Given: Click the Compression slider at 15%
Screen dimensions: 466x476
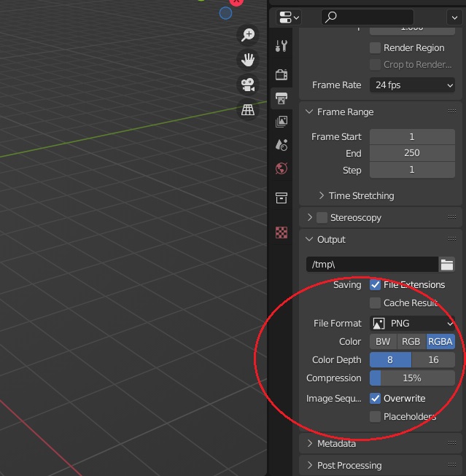Looking at the screenshot, I should tap(412, 378).
